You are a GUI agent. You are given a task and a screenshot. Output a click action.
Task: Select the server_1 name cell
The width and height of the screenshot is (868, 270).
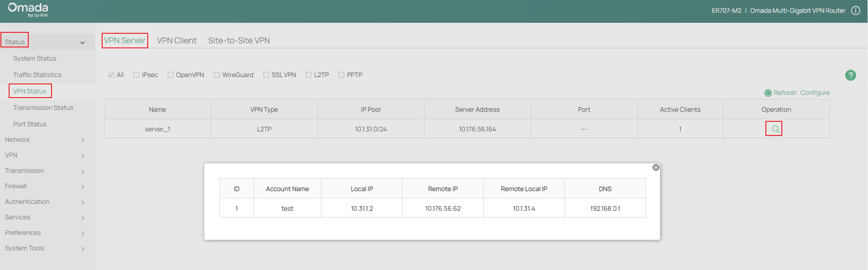pyautogui.click(x=157, y=129)
